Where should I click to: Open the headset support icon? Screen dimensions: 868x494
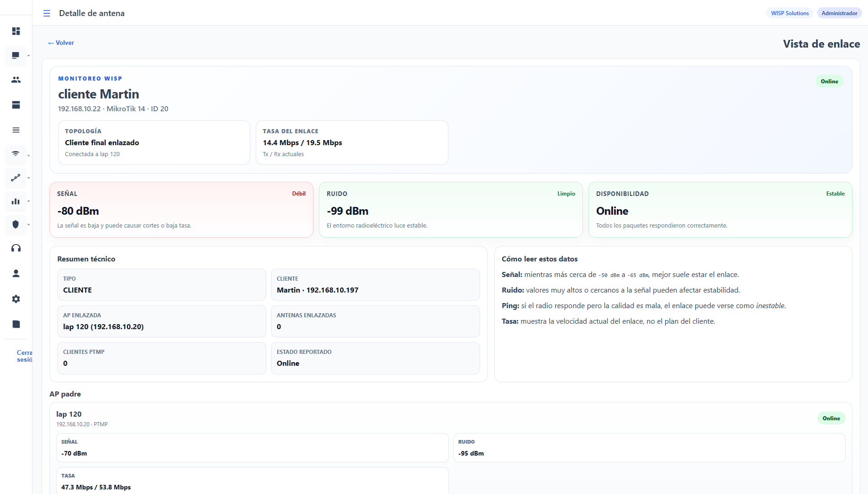[16, 248]
